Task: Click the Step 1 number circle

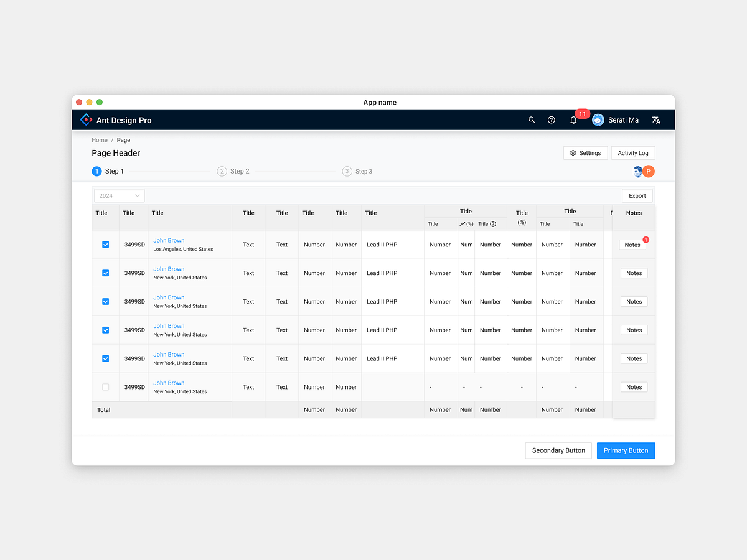Action: pyautogui.click(x=96, y=171)
